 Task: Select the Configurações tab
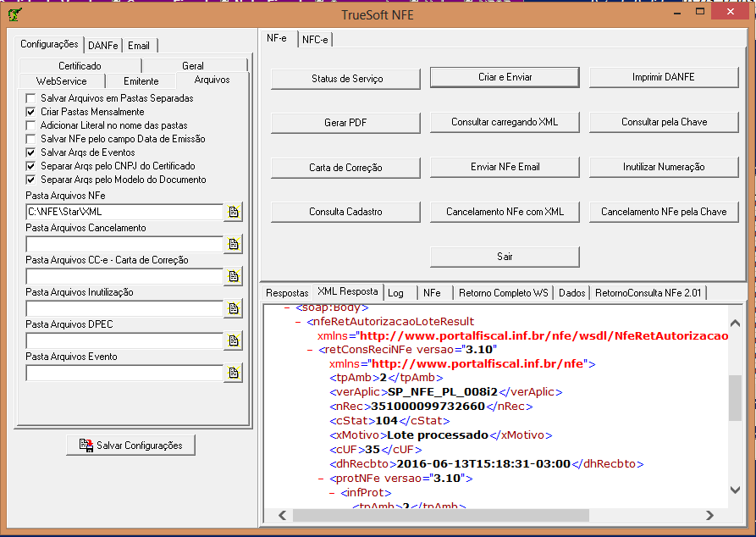(x=49, y=44)
